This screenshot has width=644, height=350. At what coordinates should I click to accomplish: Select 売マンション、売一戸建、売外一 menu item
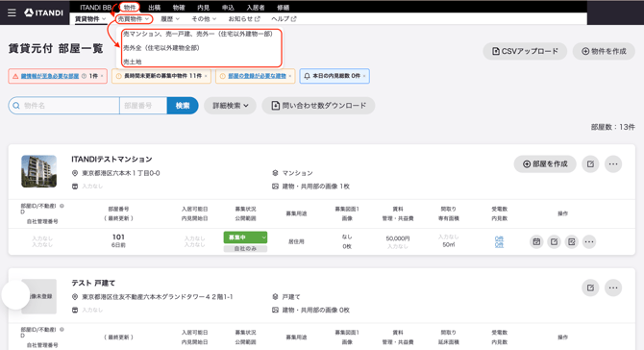tap(198, 34)
